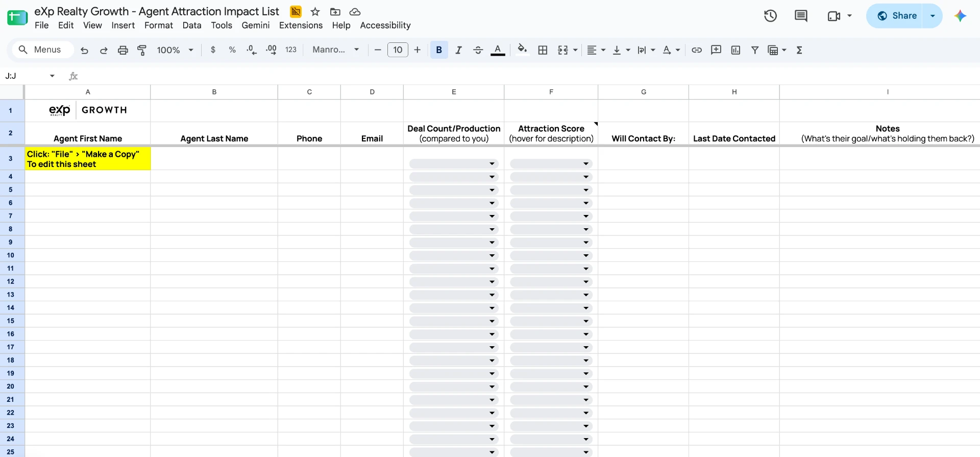Check cloud document status icon
This screenshot has height=457, width=980.
pos(355,12)
